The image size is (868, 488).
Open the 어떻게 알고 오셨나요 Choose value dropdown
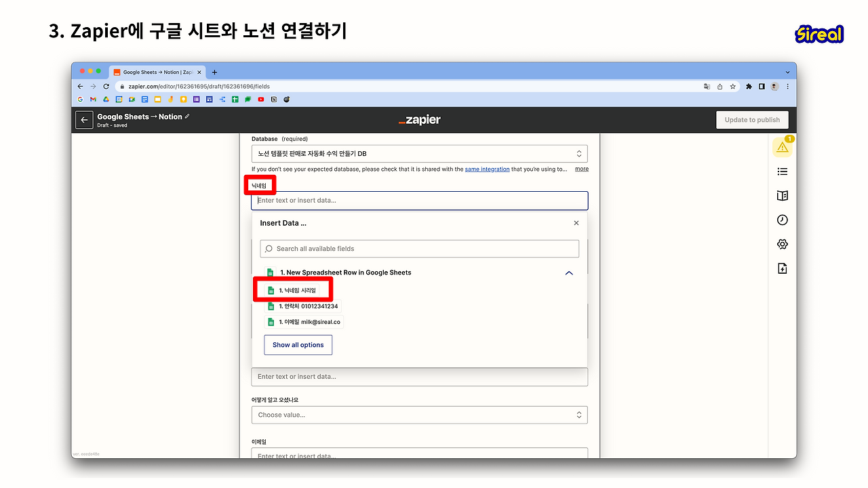click(x=419, y=415)
